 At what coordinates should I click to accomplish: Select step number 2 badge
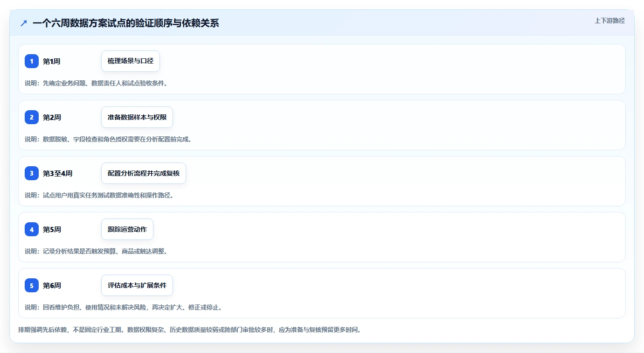[32, 117]
